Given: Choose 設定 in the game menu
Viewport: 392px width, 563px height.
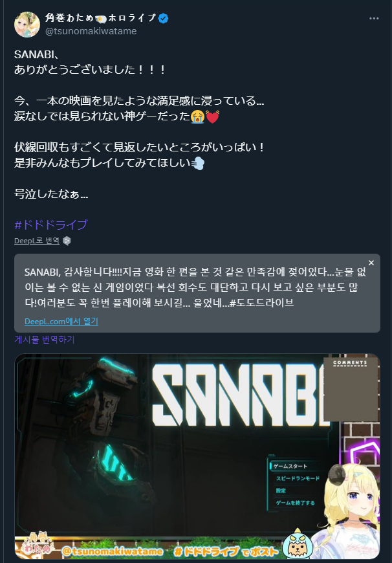Looking at the screenshot, I should pos(281,491).
